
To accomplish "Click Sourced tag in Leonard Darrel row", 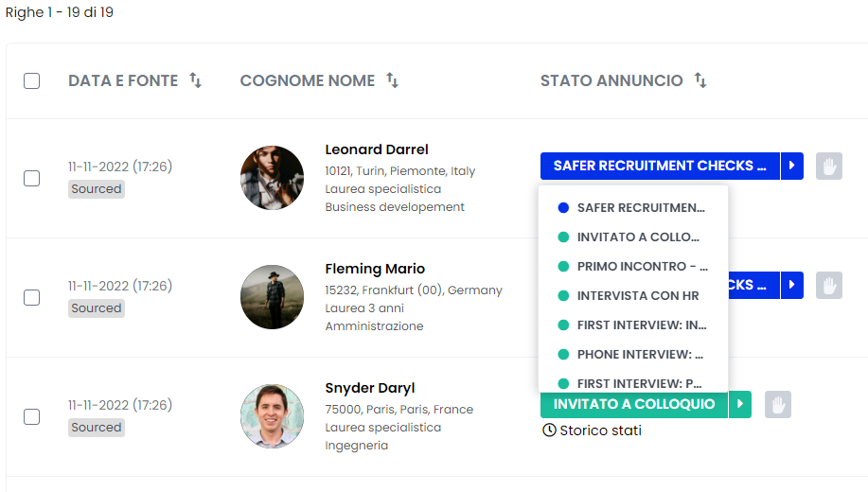I will pyautogui.click(x=97, y=188).
